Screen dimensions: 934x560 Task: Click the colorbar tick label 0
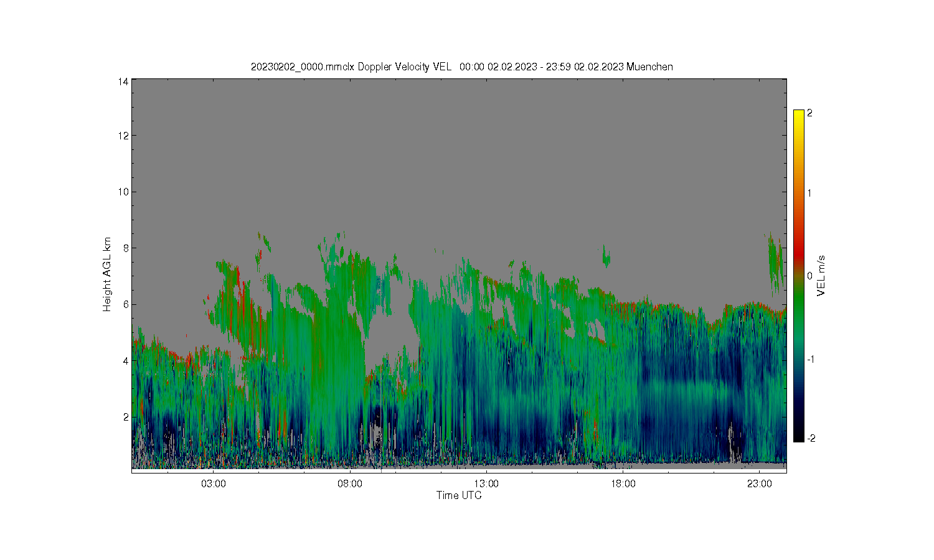click(x=809, y=276)
